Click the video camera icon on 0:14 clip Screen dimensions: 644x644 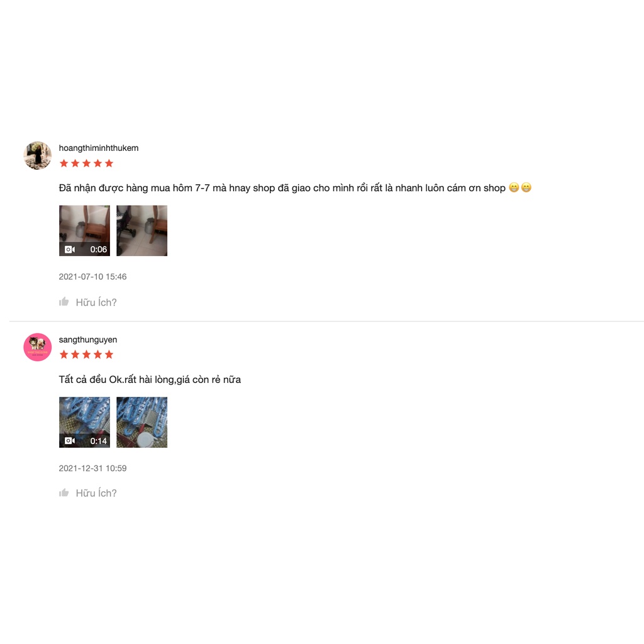click(70, 441)
